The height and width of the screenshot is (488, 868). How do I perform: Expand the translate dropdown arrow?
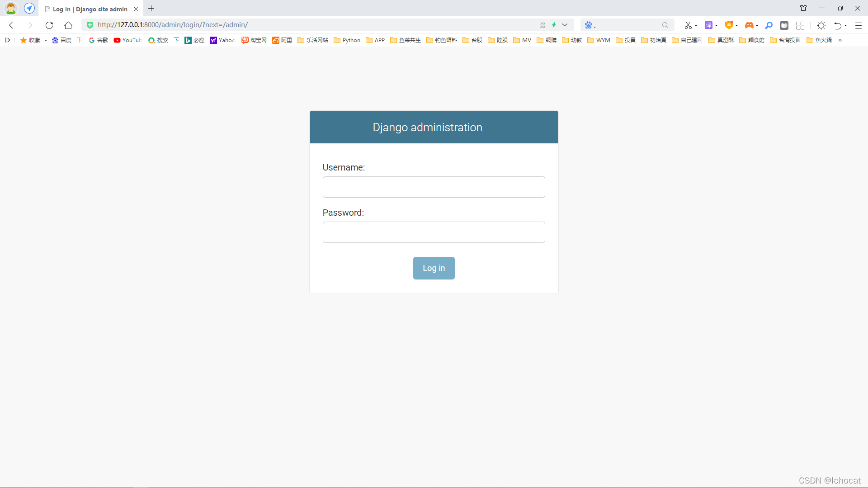click(x=717, y=25)
